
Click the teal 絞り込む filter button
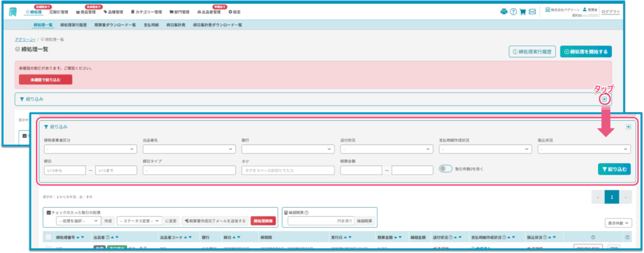614,169
